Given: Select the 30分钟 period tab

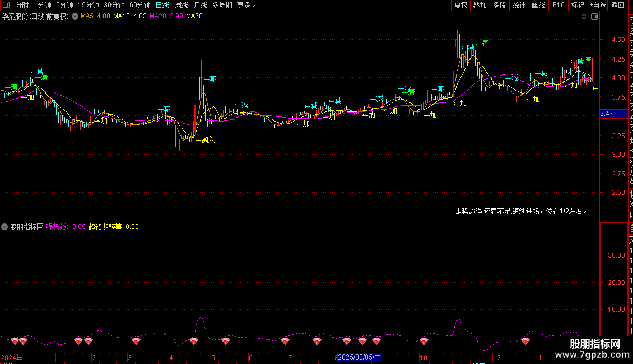Looking at the screenshot, I should (x=114, y=5).
